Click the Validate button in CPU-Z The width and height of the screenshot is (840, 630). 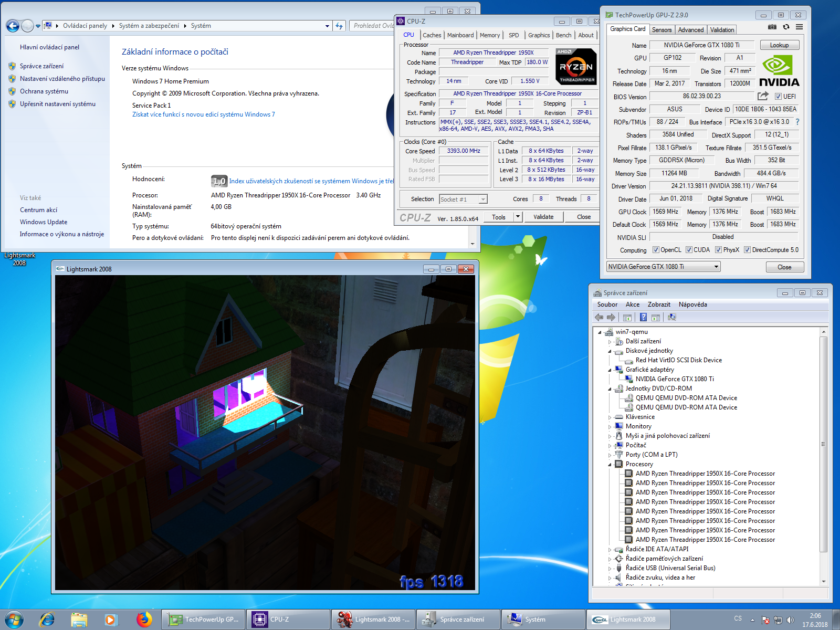pos(543,217)
